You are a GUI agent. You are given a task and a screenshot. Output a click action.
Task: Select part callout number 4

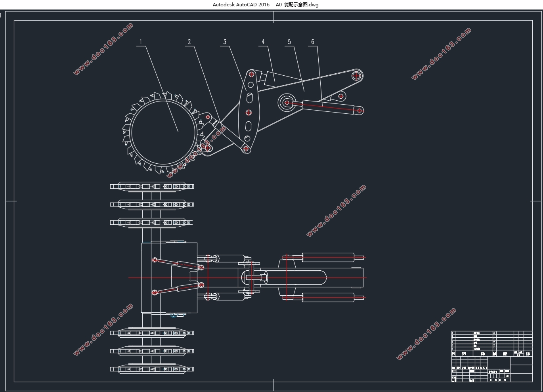pyautogui.click(x=263, y=42)
